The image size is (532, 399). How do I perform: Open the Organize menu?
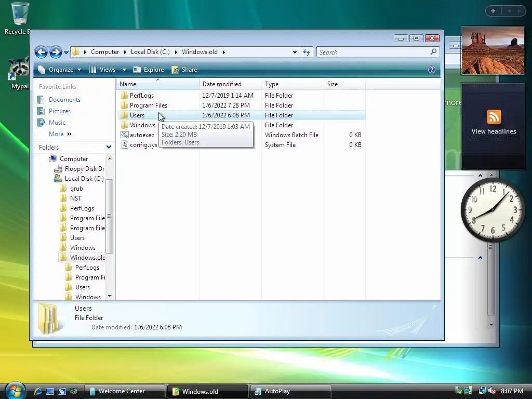[x=60, y=70]
